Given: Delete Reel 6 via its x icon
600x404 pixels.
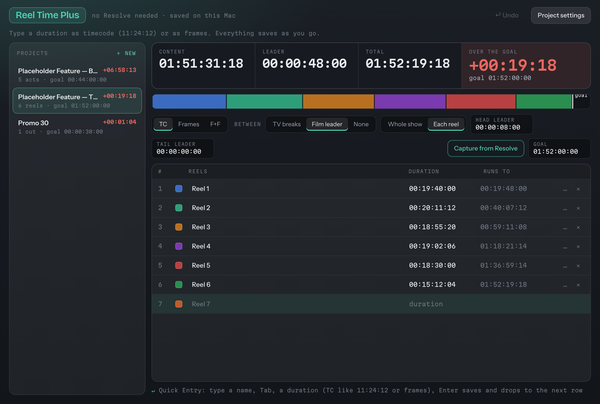Looking at the screenshot, I should 578,285.
